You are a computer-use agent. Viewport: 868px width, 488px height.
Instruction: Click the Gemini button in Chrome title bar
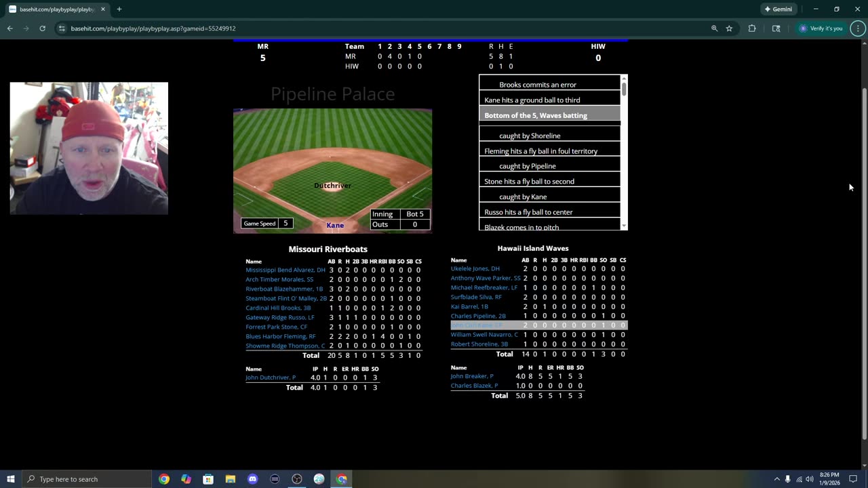778,9
